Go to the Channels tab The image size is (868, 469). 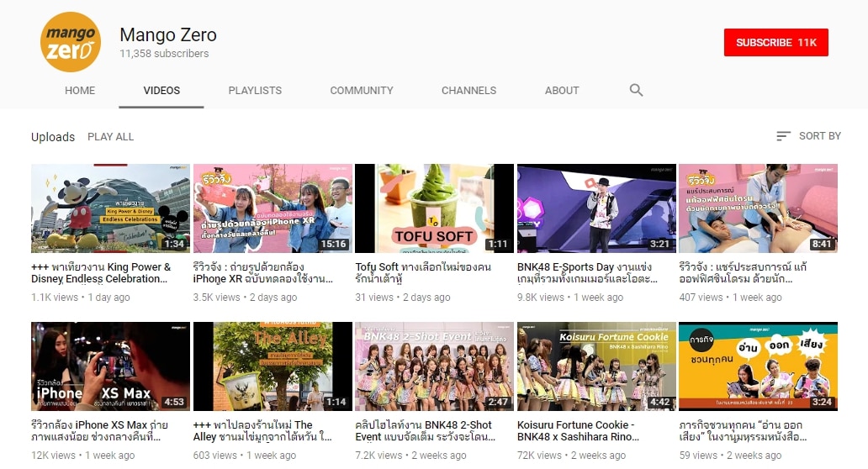468,90
